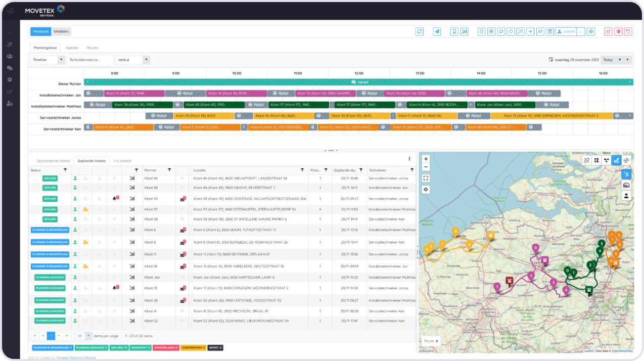Click the paper plane send icon
The width and height of the screenshot is (644, 361).
point(437,31)
